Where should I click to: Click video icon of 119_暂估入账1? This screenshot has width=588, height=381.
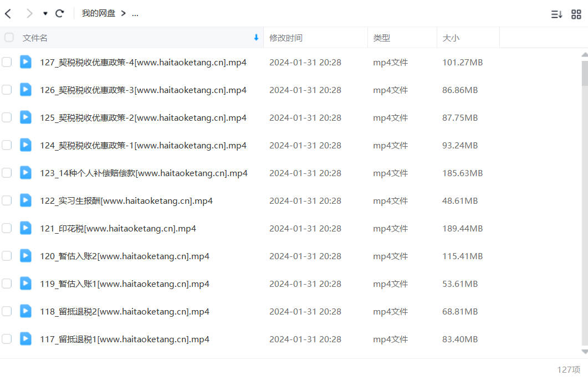pos(25,284)
